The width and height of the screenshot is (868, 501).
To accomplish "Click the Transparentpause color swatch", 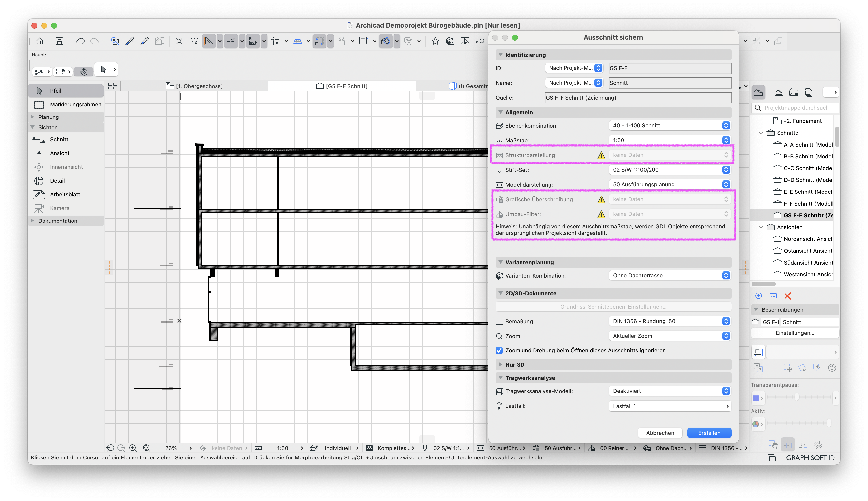I will (x=756, y=398).
